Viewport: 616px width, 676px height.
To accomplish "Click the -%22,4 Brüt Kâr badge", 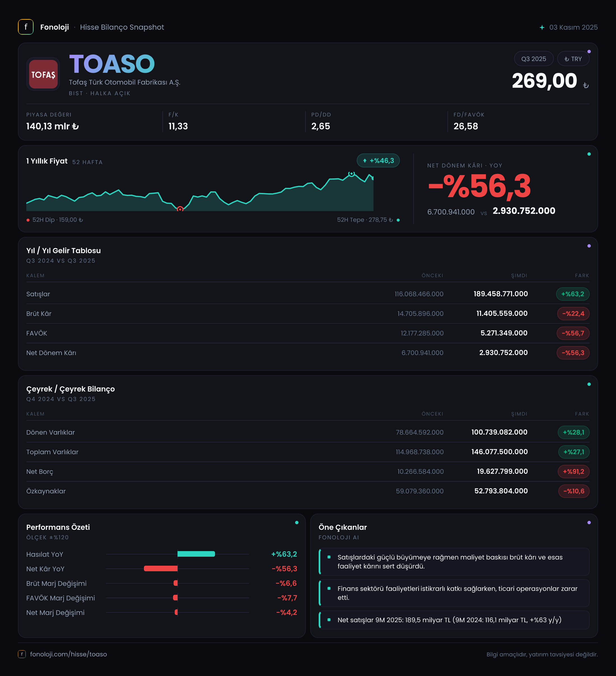I will [x=573, y=314].
